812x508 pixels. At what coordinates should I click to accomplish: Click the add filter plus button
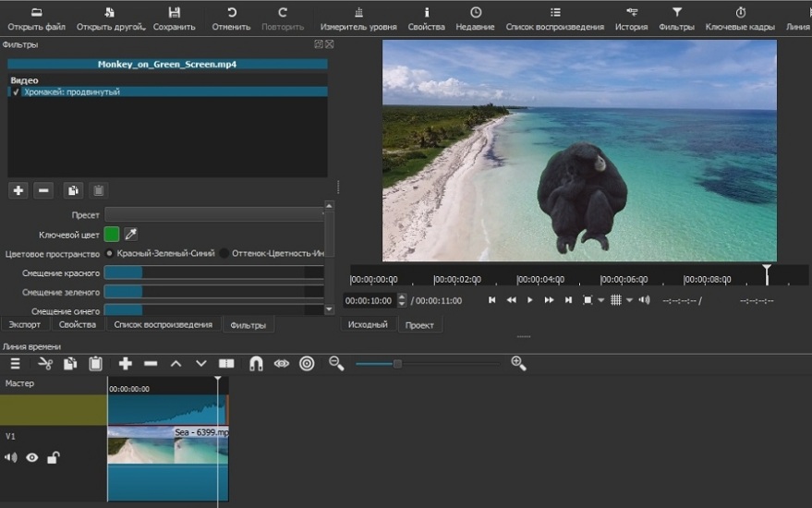tap(18, 190)
